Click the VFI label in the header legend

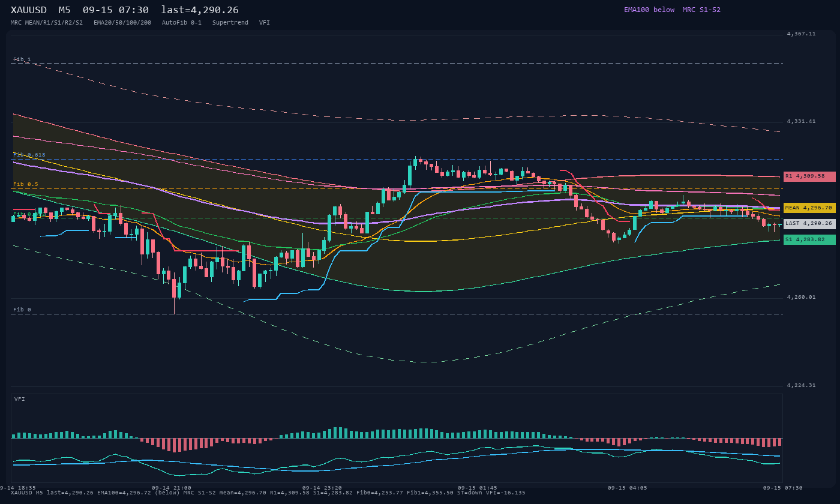pyautogui.click(x=265, y=23)
